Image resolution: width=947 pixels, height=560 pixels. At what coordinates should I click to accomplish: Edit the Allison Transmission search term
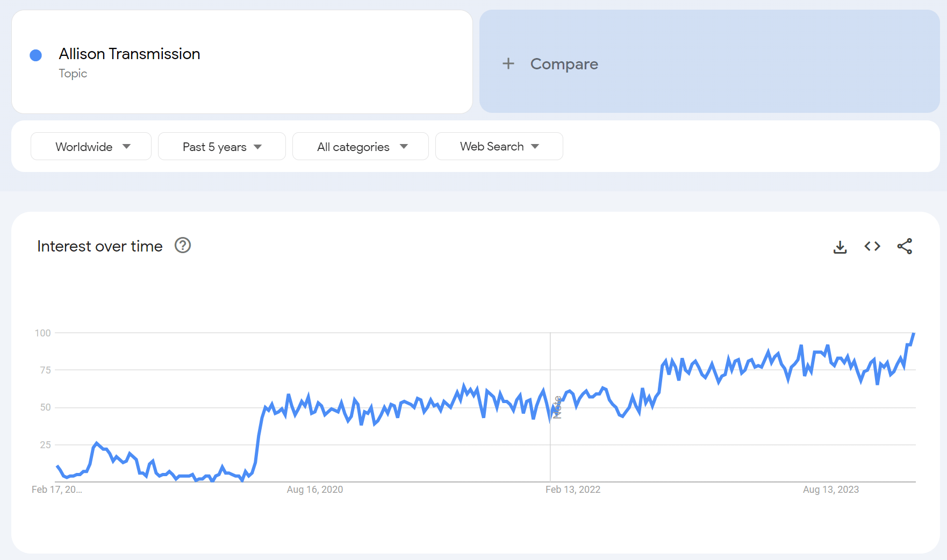click(130, 54)
